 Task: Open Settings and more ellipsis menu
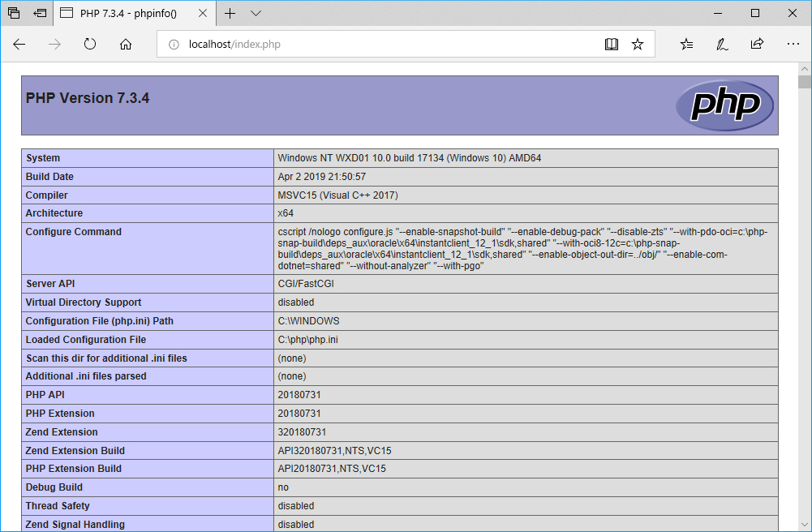click(x=792, y=44)
